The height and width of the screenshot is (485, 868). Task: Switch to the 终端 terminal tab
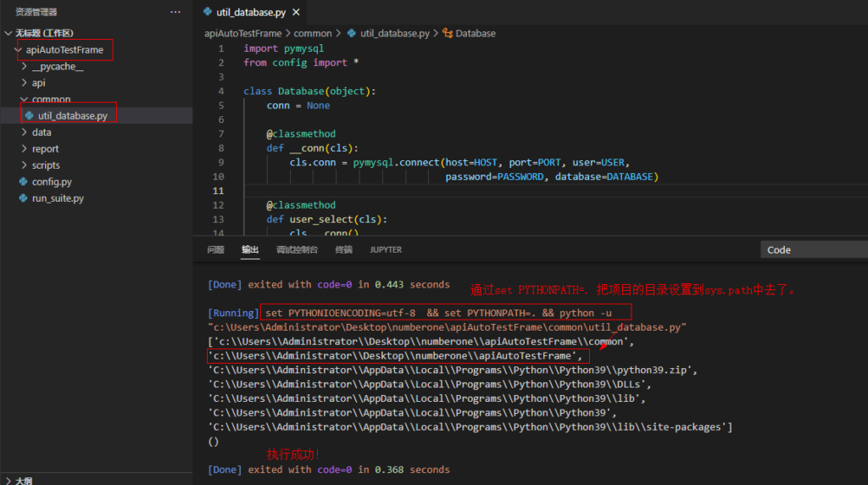(343, 250)
